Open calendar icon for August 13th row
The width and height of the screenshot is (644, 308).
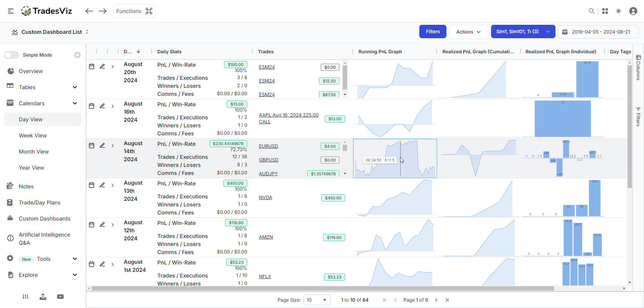pos(92,185)
